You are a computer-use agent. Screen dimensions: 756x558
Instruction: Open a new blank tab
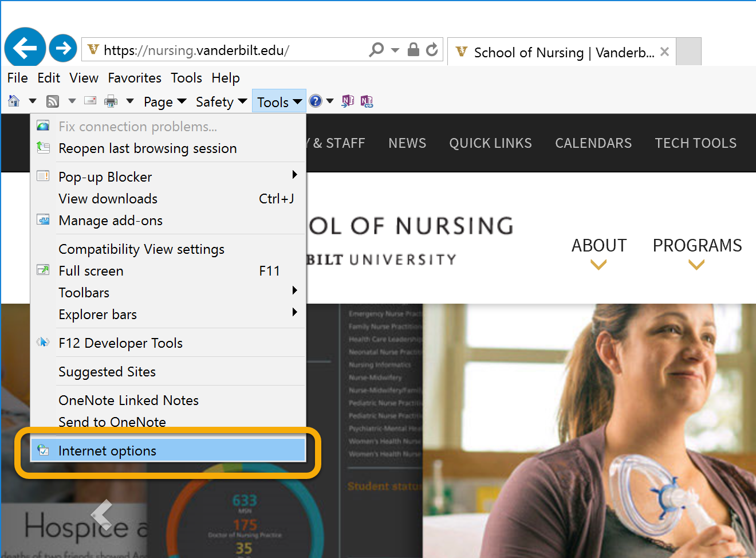coord(689,52)
